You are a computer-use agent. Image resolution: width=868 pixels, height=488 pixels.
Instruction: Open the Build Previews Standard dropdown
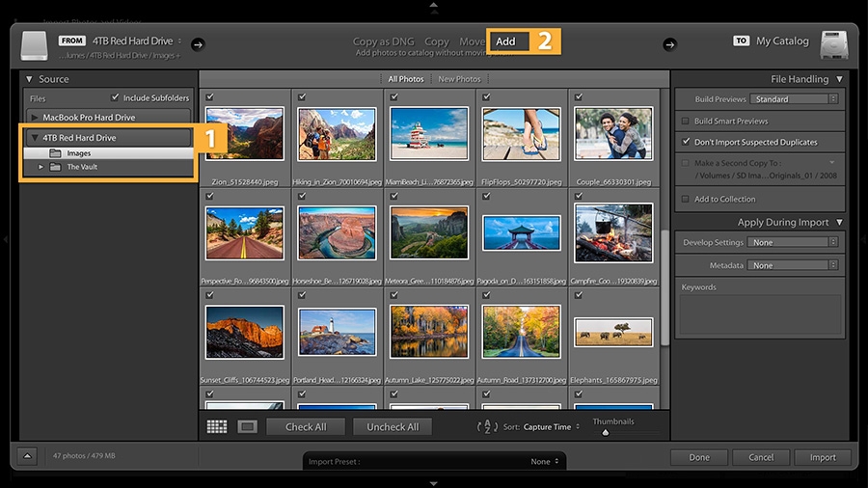(x=794, y=99)
